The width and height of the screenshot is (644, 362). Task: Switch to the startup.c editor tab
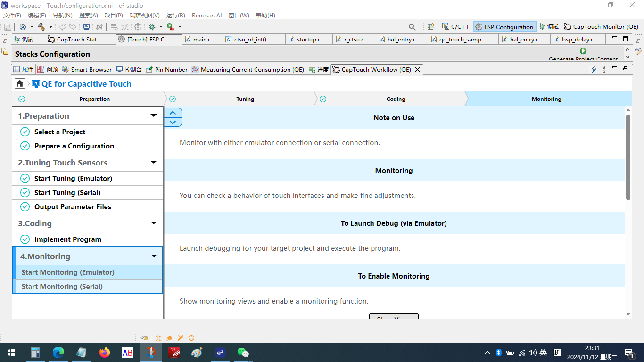(309, 39)
